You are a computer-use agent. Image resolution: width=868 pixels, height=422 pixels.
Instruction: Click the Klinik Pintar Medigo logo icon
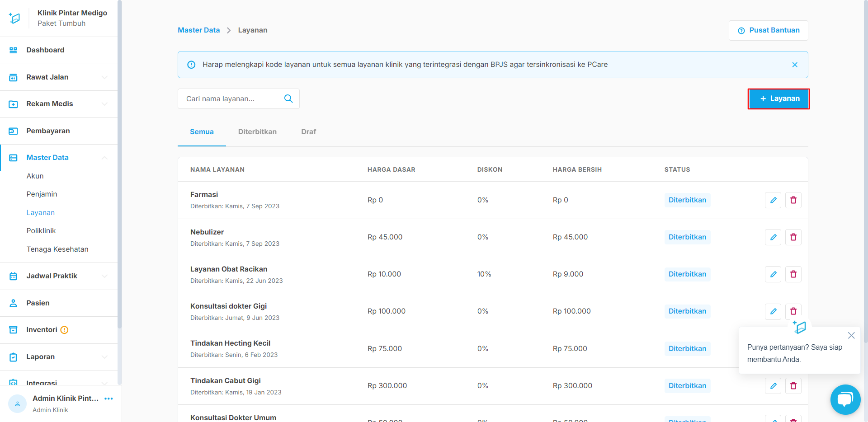(14, 18)
